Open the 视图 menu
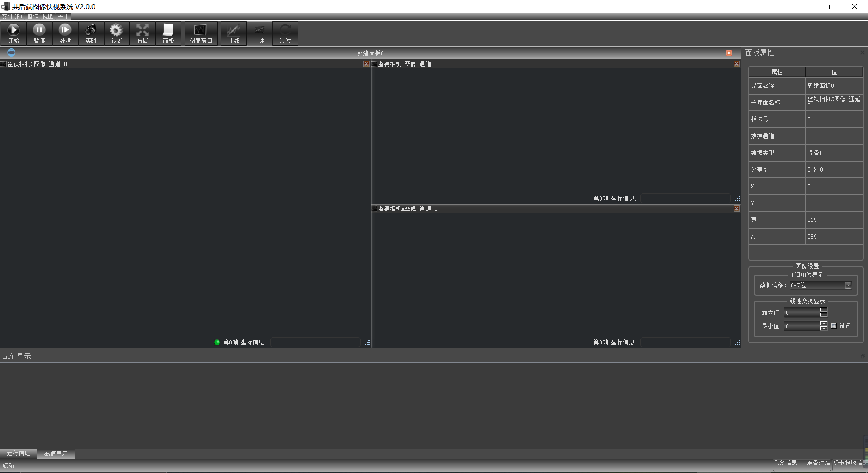 coord(48,16)
